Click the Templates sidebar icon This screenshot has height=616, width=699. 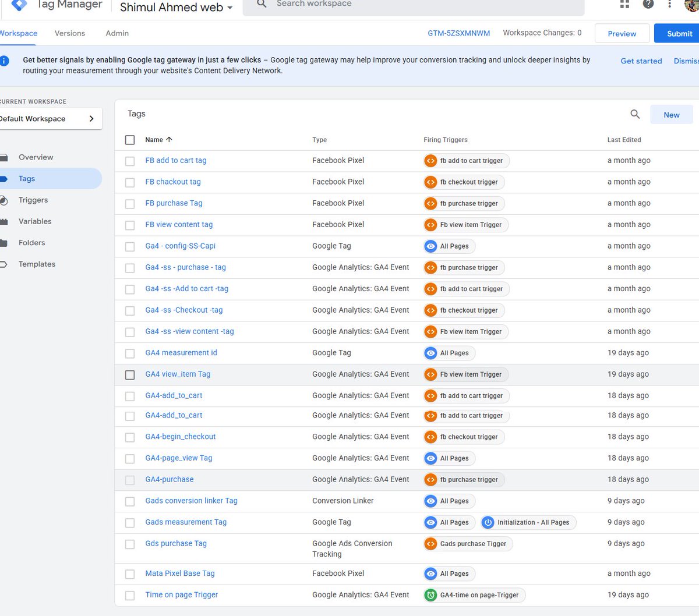4,264
